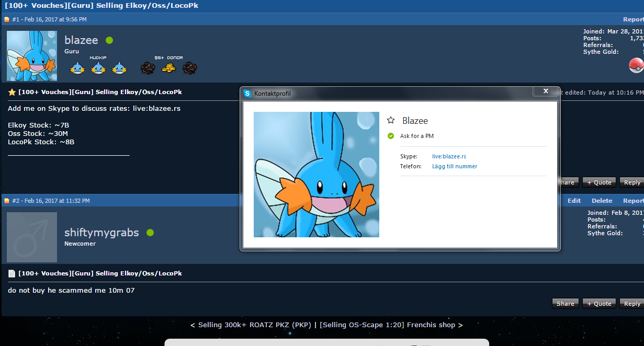Screen dimensions: 644x346
Task: Click + Quote button on blazee's post
Action: click(599, 182)
